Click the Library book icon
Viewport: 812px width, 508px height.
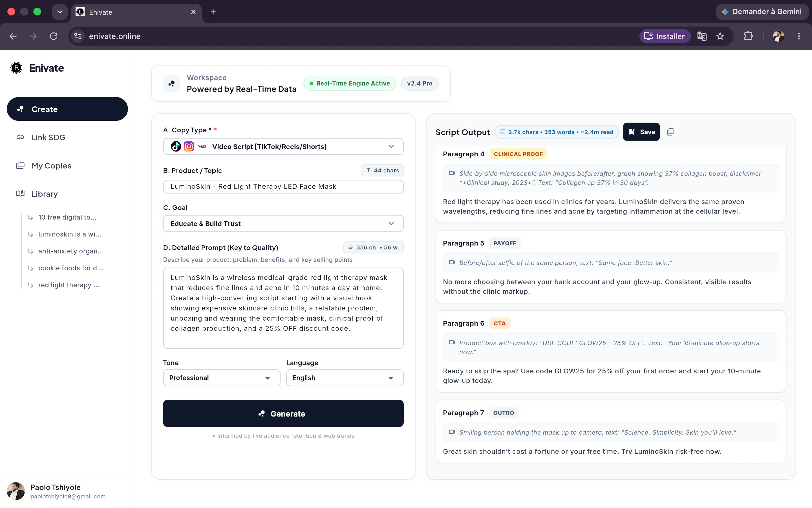pyautogui.click(x=20, y=194)
